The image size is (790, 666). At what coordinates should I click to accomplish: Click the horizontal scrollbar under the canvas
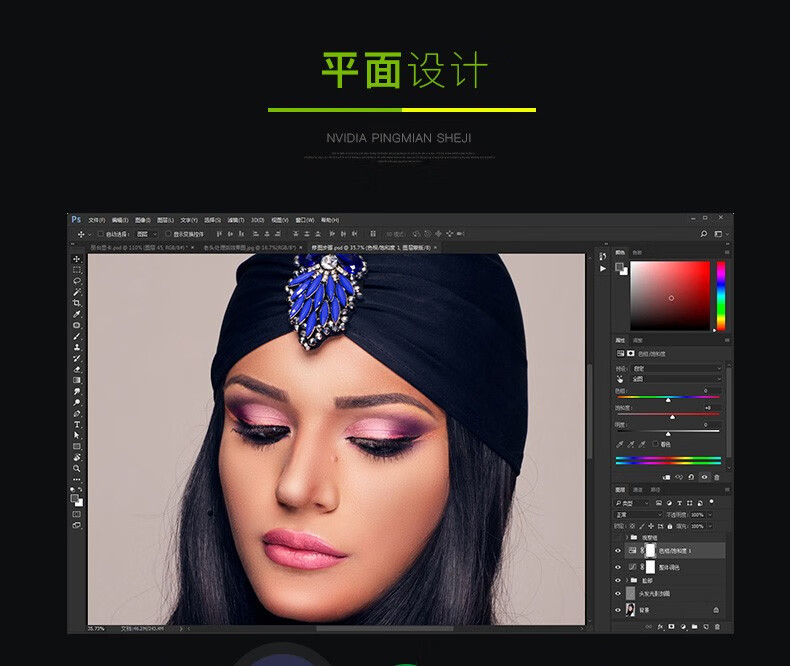pyautogui.click(x=384, y=629)
